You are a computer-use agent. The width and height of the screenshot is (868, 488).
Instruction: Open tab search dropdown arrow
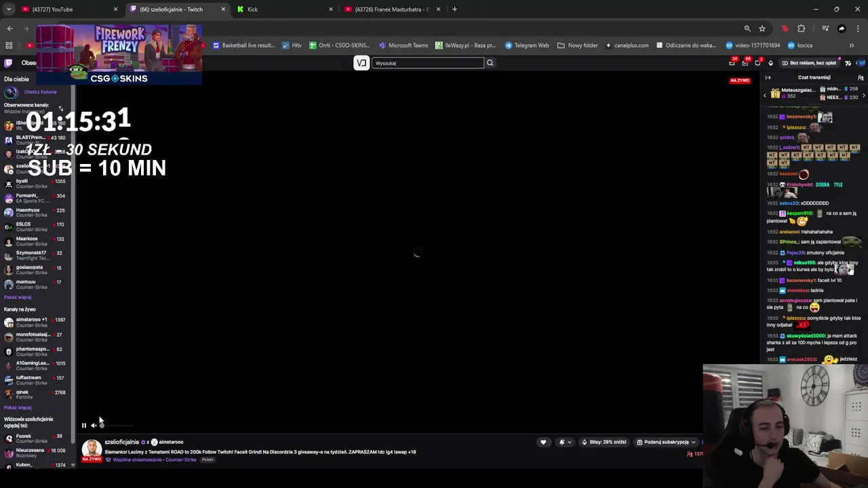coord(9,9)
